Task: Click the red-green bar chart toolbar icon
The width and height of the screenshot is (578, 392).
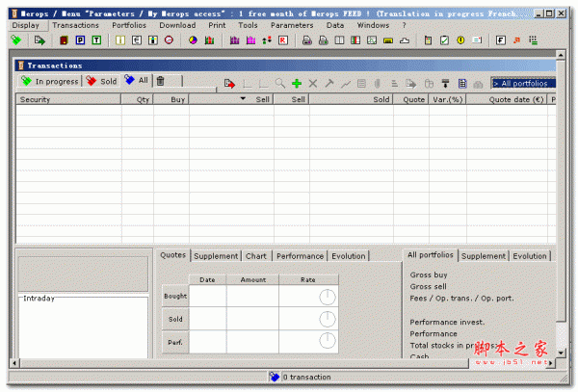Action: pos(209,39)
